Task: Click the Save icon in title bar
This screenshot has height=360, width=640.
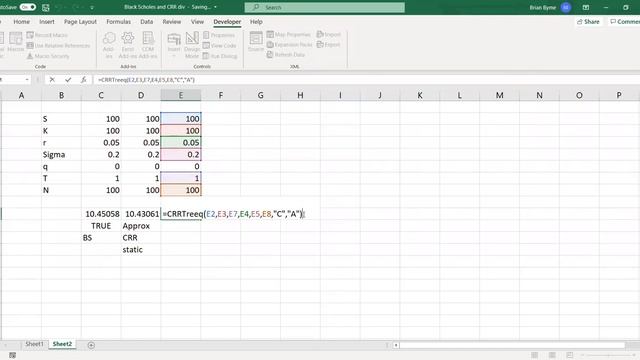Action: tap(46, 7)
